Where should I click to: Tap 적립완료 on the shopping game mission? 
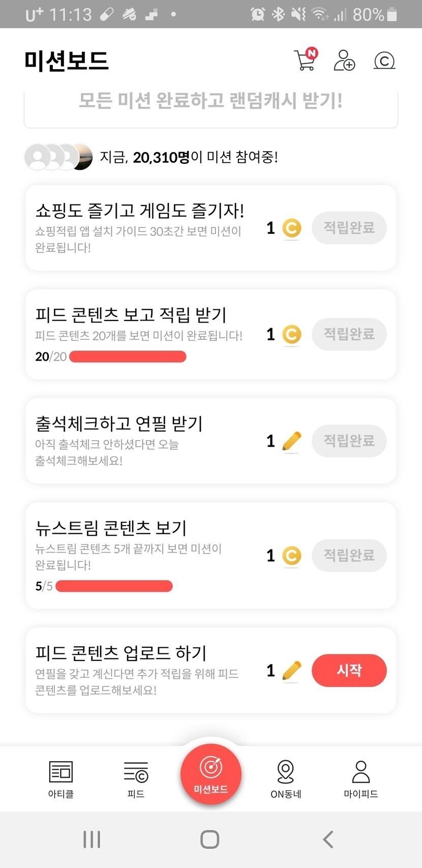coord(349,227)
